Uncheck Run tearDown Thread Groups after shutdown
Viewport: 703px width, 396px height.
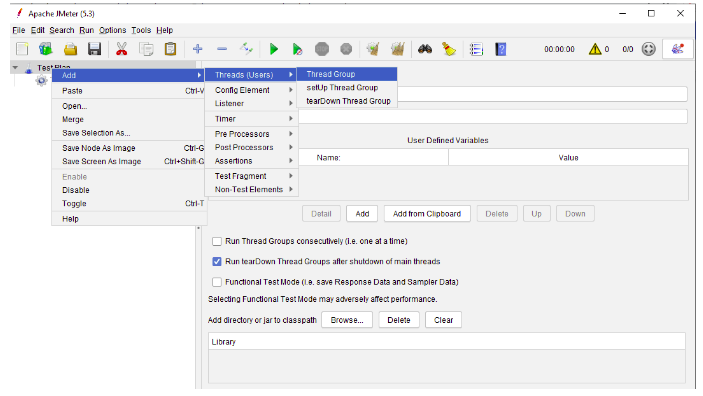[x=217, y=261]
